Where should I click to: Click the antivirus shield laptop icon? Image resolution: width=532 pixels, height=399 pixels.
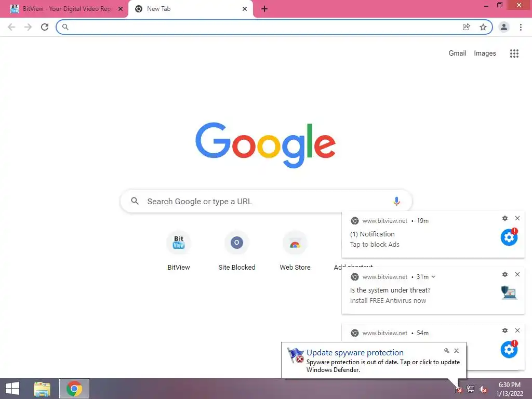(509, 292)
